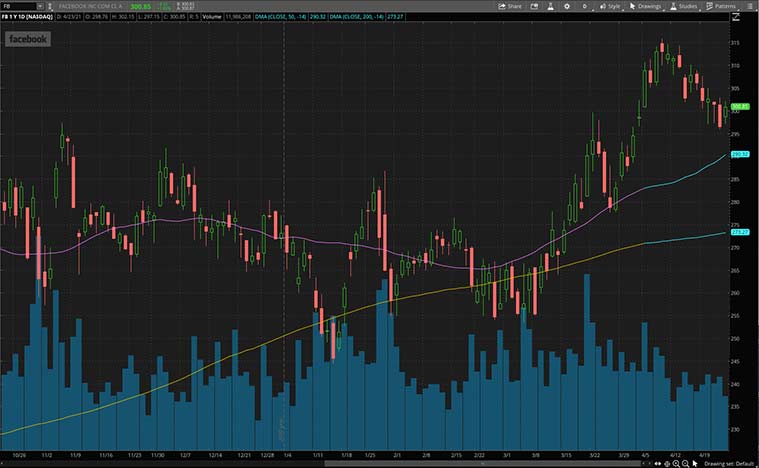This screenshot has width=759, height=468.
Task: Click the FB symbol input field
Action: (x=18, y=6)
